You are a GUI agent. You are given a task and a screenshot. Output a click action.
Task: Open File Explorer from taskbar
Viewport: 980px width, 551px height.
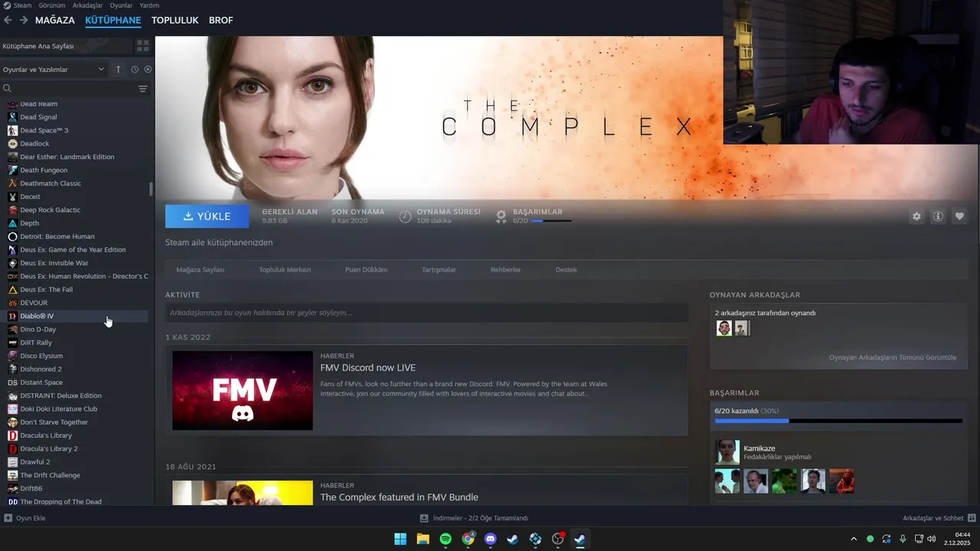coord(423,539)
